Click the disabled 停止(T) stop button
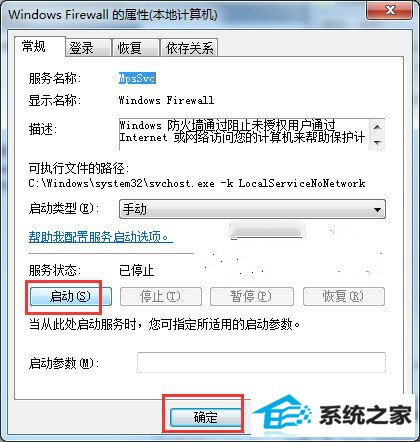The height and width of the screenshot is (442, 420). pos(161,296)
